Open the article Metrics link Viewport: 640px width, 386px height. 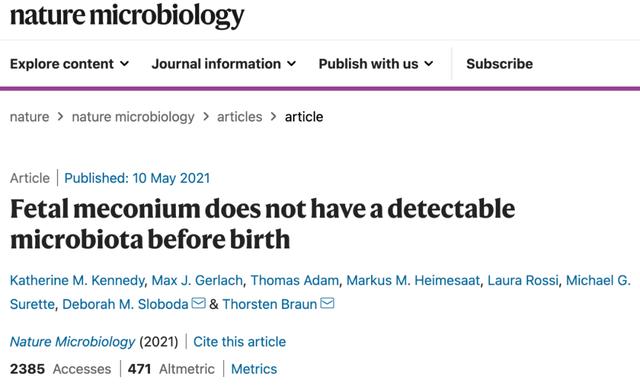coord(254,369)
